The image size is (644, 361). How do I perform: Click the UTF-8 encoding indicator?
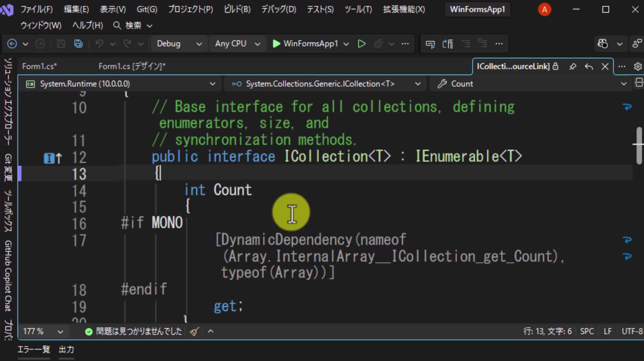(632, 331)
